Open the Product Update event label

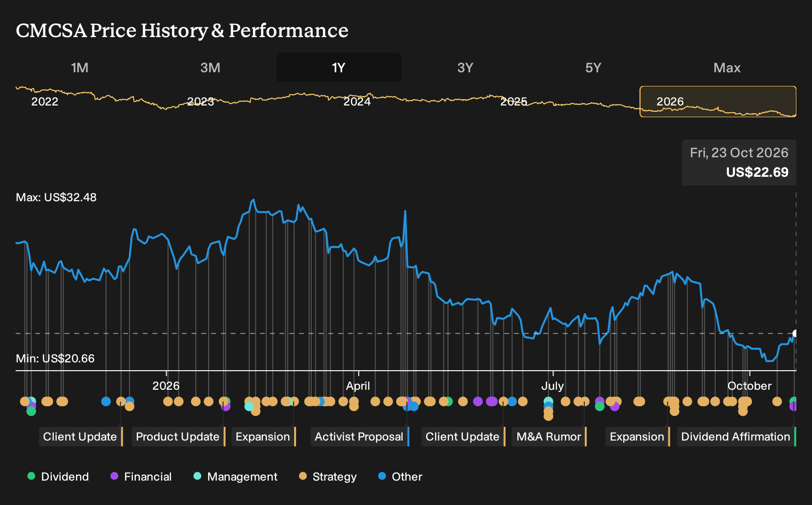[x=179, y=437]
